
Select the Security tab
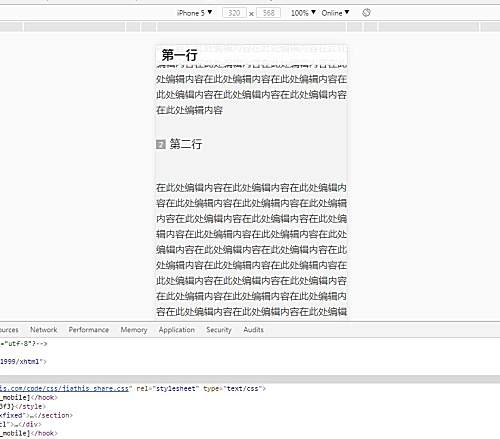219,330
